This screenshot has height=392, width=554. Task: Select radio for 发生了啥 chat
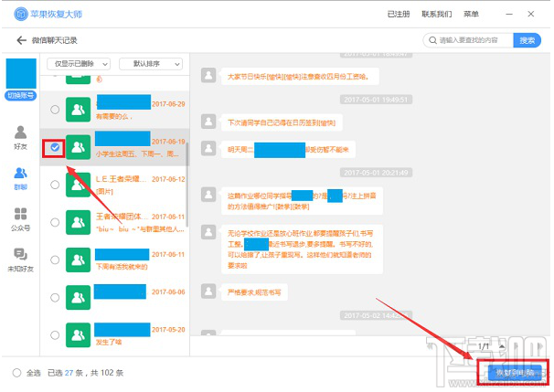(55, 335)
